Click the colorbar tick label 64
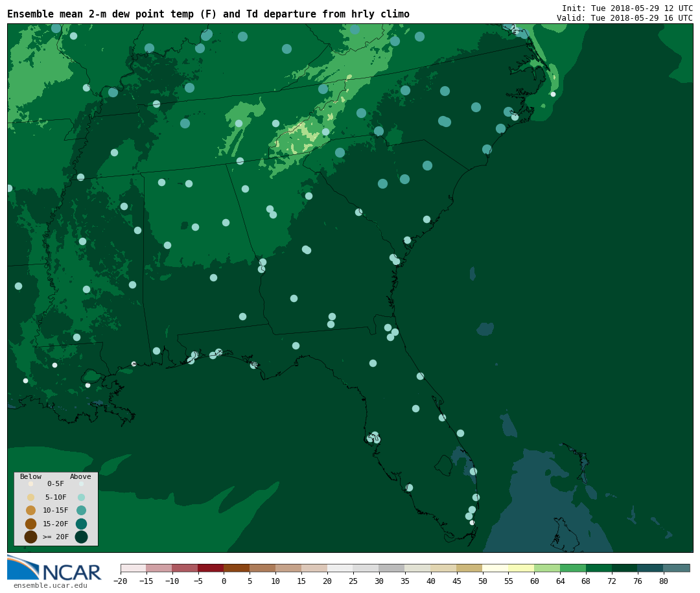Viewport: 700px width, 593px height. coord(560,581)
